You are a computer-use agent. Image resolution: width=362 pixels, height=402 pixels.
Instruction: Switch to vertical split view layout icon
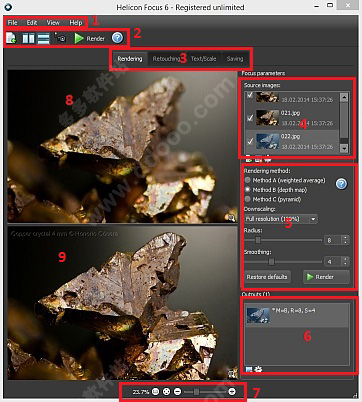point(28,38)
